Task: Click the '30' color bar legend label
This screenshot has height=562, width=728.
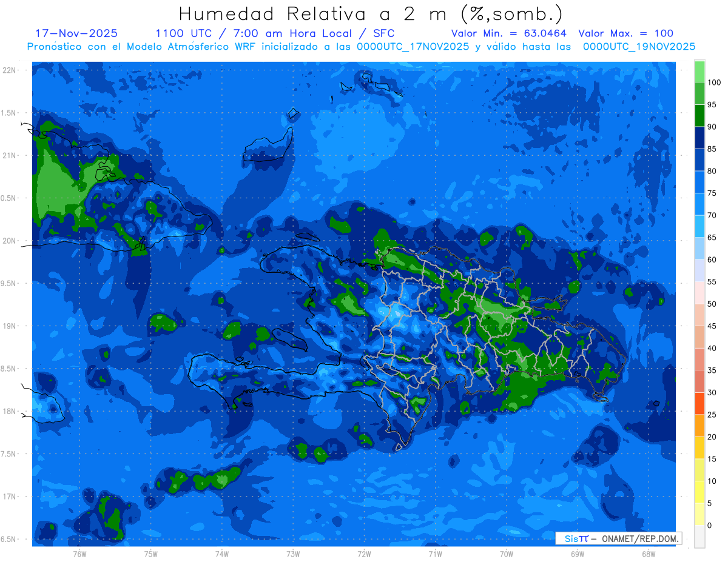Action: tap(712, 392)
